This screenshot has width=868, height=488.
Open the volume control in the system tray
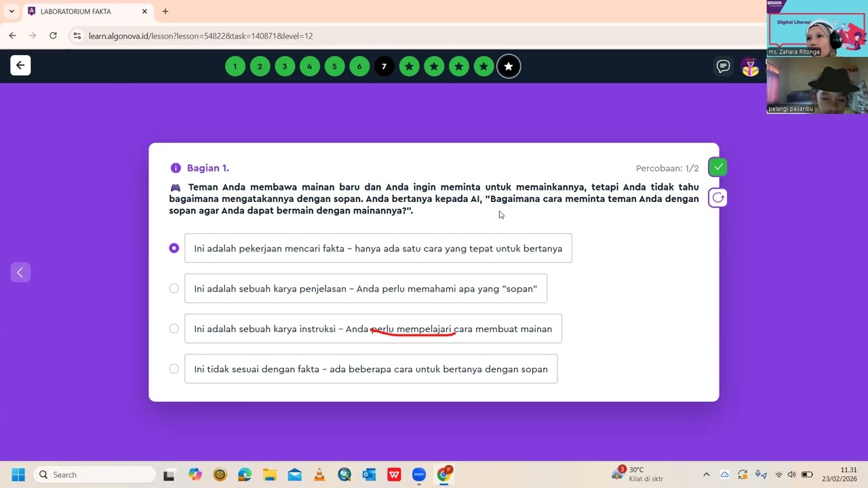click(x=791, y=474)
